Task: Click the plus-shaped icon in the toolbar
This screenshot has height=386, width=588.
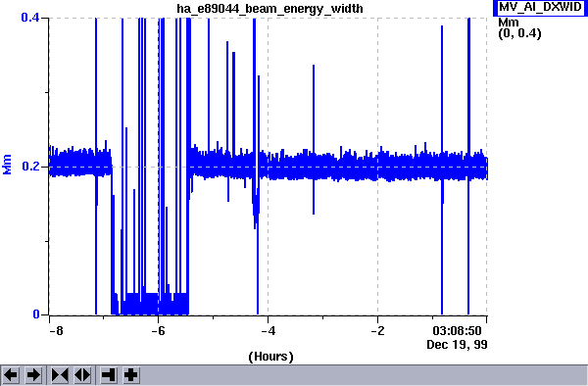Action: pyautogui.click(x=131, y=375)
